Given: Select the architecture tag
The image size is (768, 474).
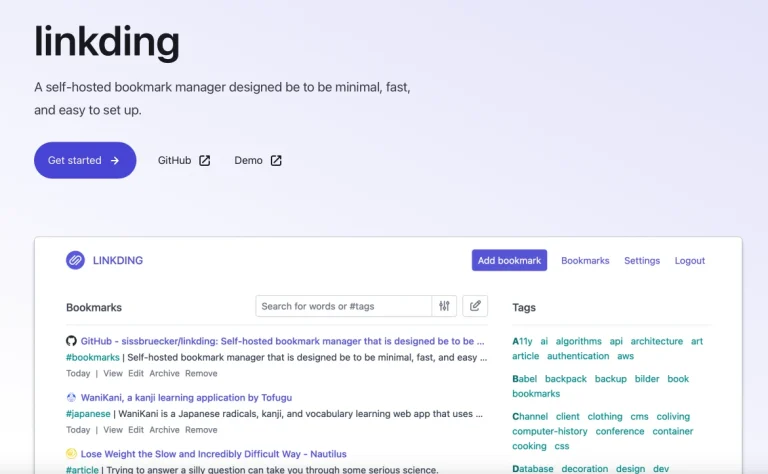Looking at the screenshot, I should click(x=656, y=341).
